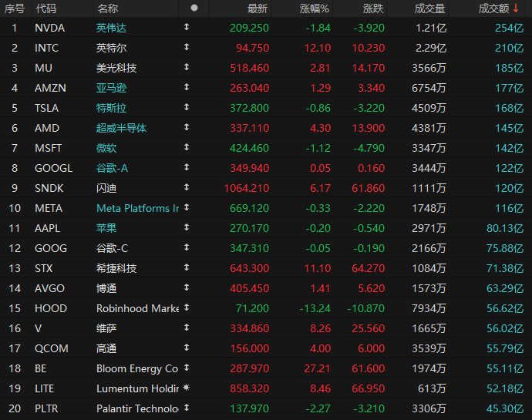Click 27.21 percent change in BE row
The image size is (532, 420).
click(x=317, y=368)
